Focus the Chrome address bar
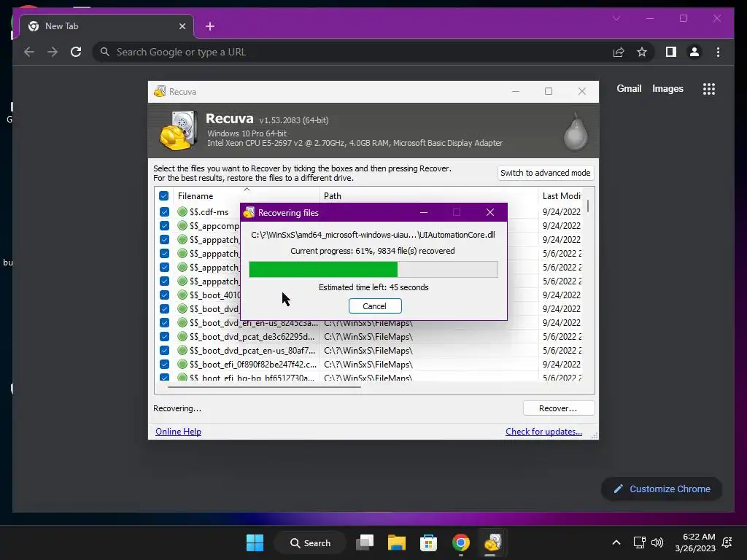This screenshot has height=560, width=747. pyautogui.click(x=352, y=52)
